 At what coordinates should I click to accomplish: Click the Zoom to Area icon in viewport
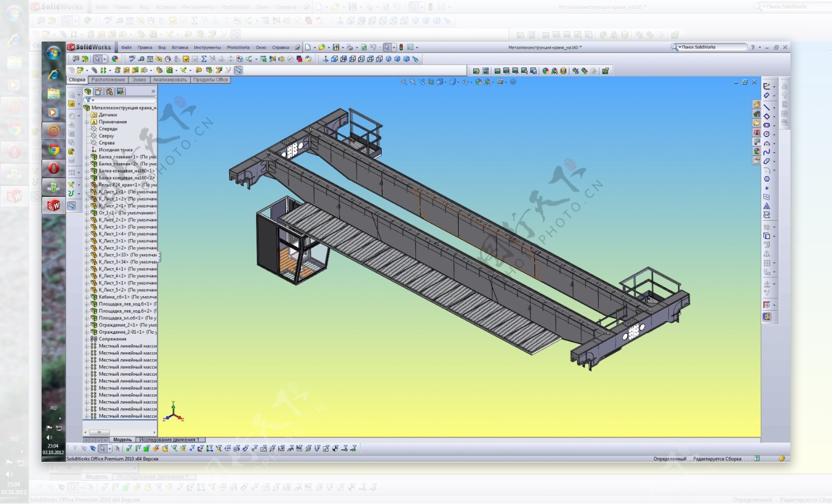pyautogui.click(x=413, y=82)
